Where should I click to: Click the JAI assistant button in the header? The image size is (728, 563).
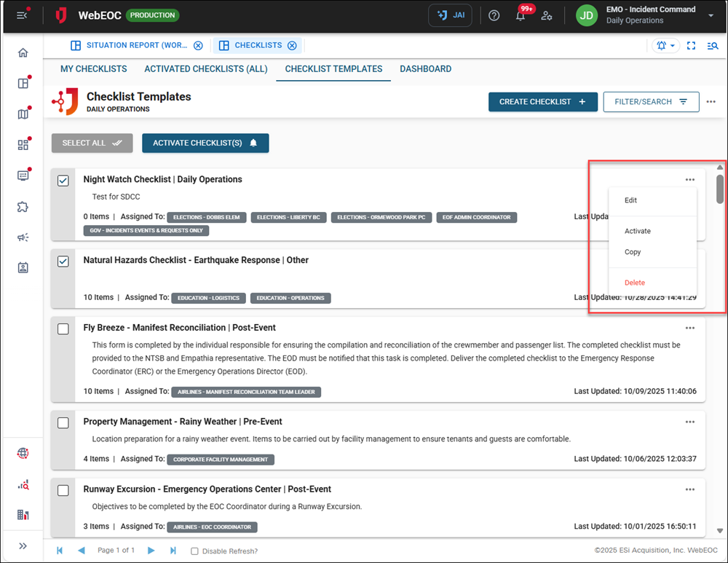450,15
